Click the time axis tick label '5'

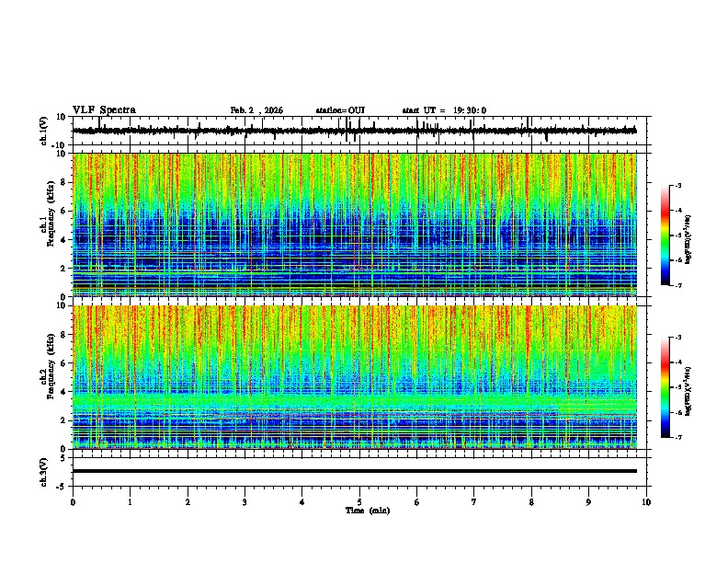tap(359, 502)
